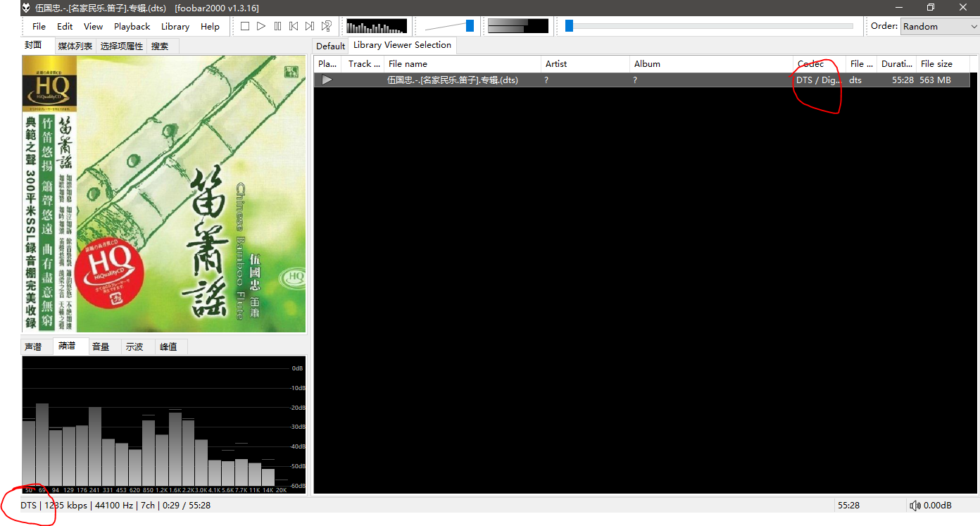The height and width of the screenshot is (526, 980).
Task: Switch to the 媒体列表 tab
Action: pos(75,46)
